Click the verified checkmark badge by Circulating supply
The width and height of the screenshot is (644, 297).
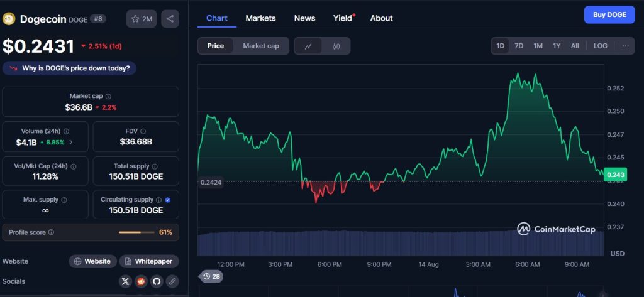pos(167,200)
